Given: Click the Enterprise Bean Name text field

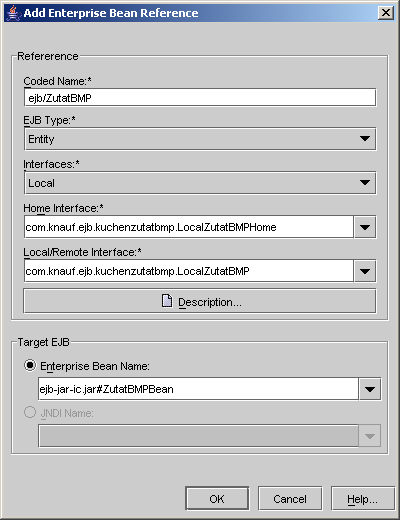Looking at the screenshot, I should [198, 389].
